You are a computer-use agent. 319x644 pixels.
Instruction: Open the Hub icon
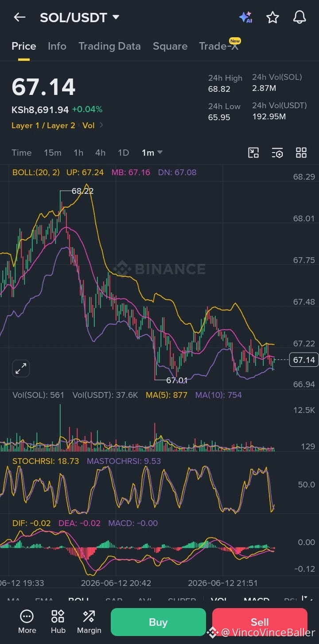(x=58, y=622)
